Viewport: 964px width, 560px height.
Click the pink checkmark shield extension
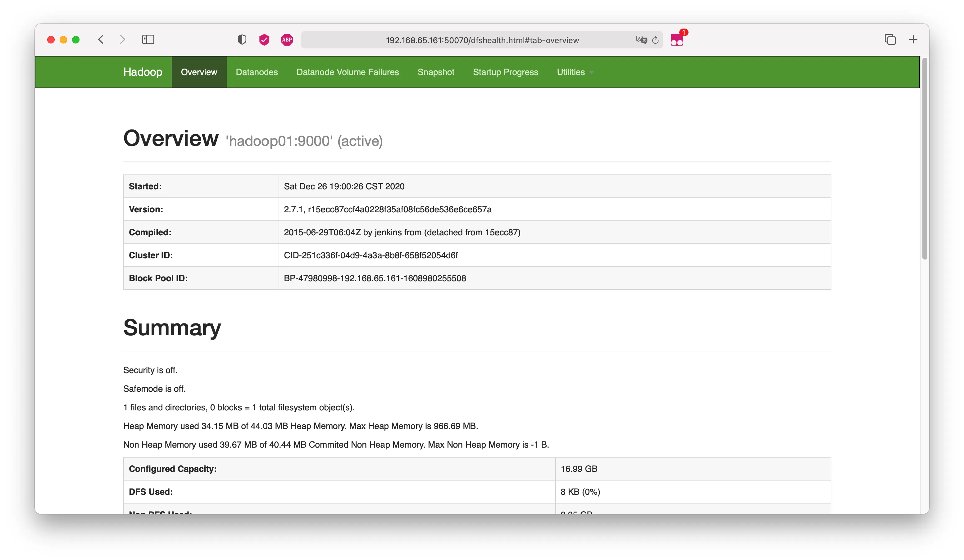click(264, 39)
